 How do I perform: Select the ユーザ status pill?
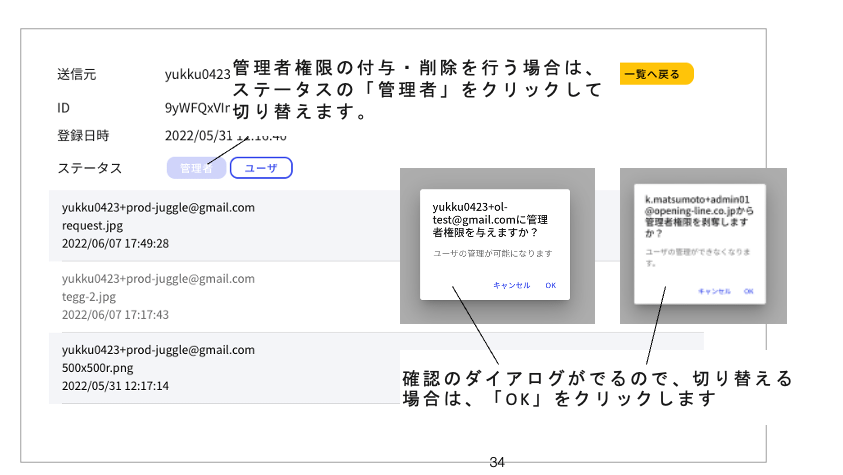(261, 168)
